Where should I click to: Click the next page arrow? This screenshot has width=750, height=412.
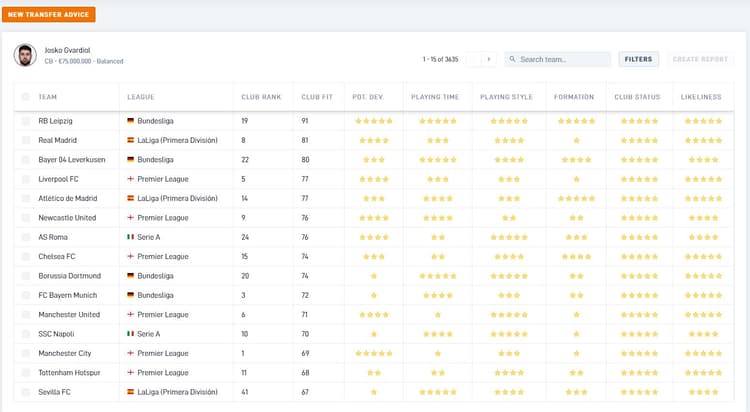[489, 59]
